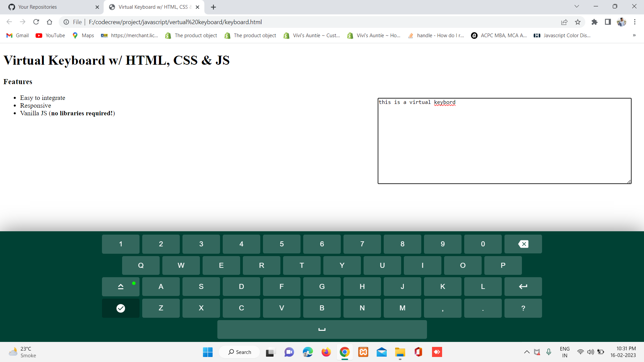The width and height of the screenshot is (644, 362).
Task: Click the share icon in the address bar
Action: click(565, 22)
